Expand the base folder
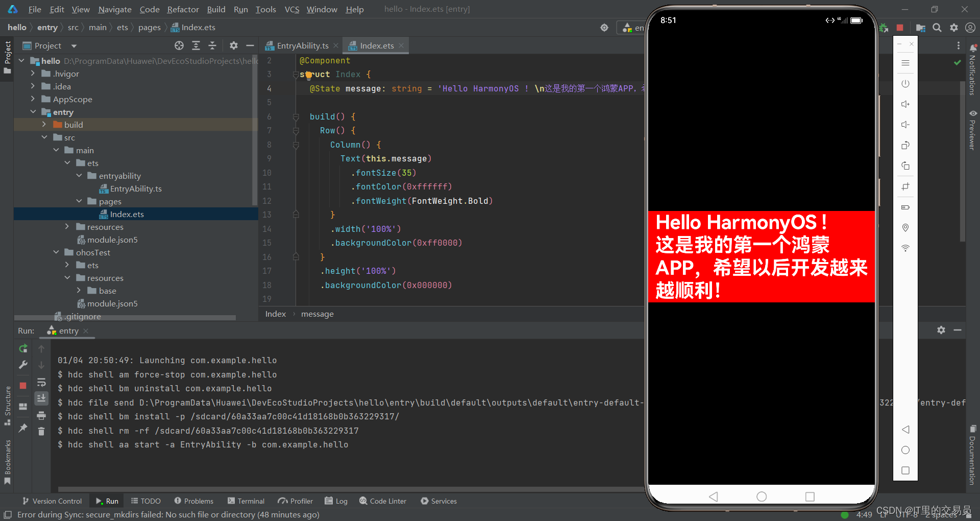 point(79,291)
